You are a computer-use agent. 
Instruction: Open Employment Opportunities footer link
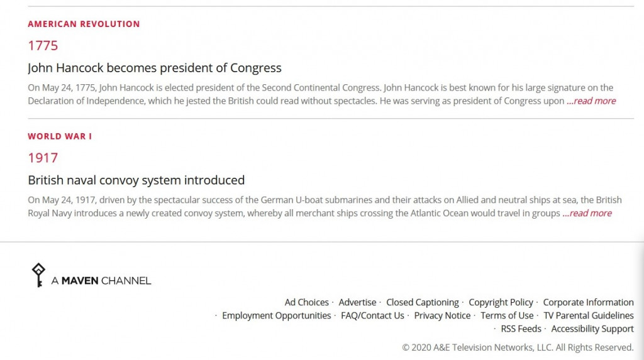tap(277, 315)
